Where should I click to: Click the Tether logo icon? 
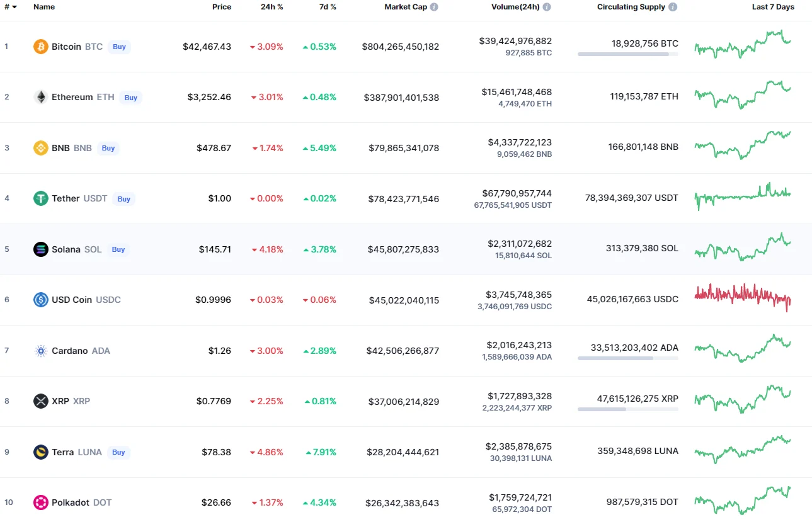(x=41, y=198)
